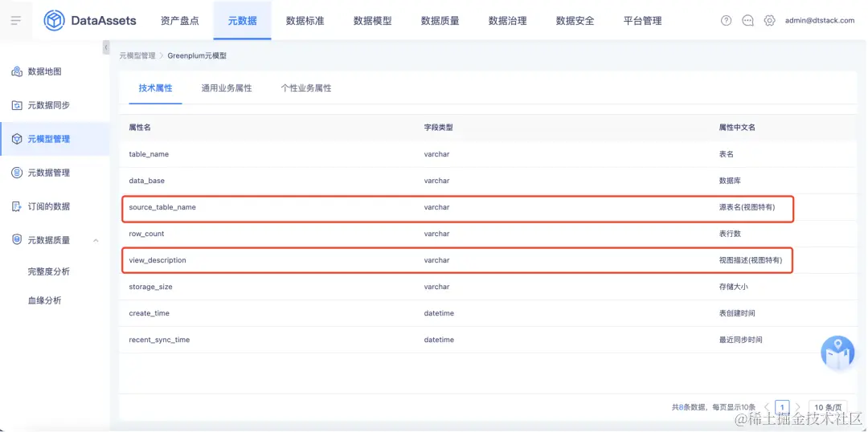Click the 数据库 Chinese name cell

coord(730,181)
